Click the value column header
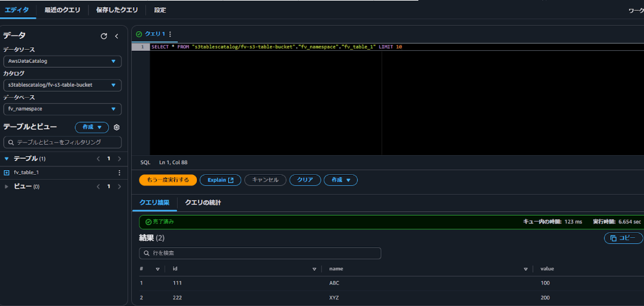This screenshot has height=306, width=644. coord(547,269)
